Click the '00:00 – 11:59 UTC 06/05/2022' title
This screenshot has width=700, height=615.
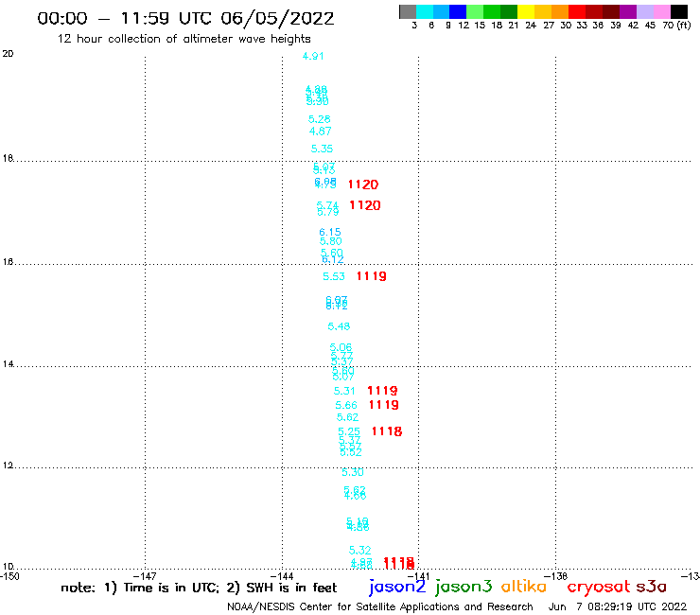(x=185, y=19)
